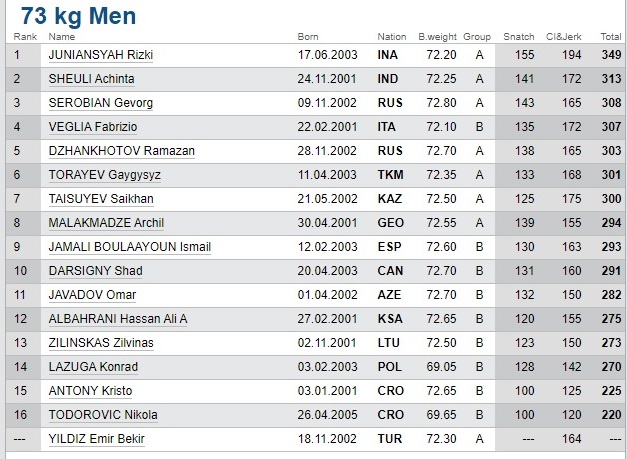Open DZHANKHOTOV Ramazan athlete page
The width and height of the screenshot is (627, 459).
(121, 151)
